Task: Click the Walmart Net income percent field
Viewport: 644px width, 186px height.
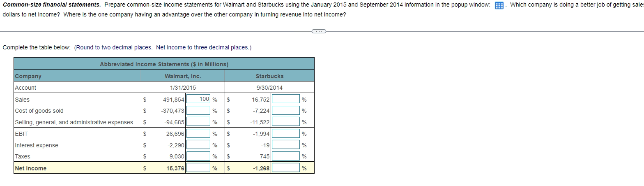Action: (x=198, y=168)
